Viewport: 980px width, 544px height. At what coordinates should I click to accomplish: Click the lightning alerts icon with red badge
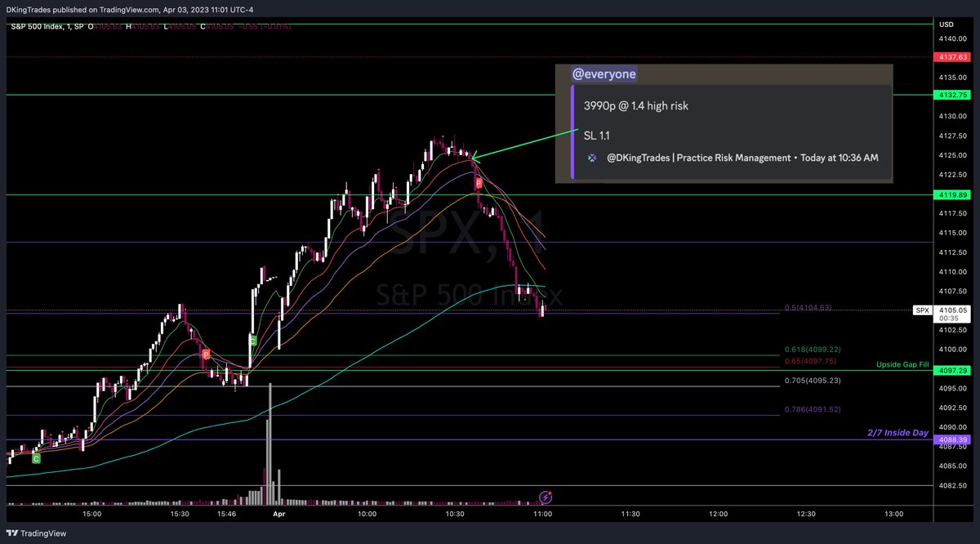pyautogui.click(x=544, y=497)
